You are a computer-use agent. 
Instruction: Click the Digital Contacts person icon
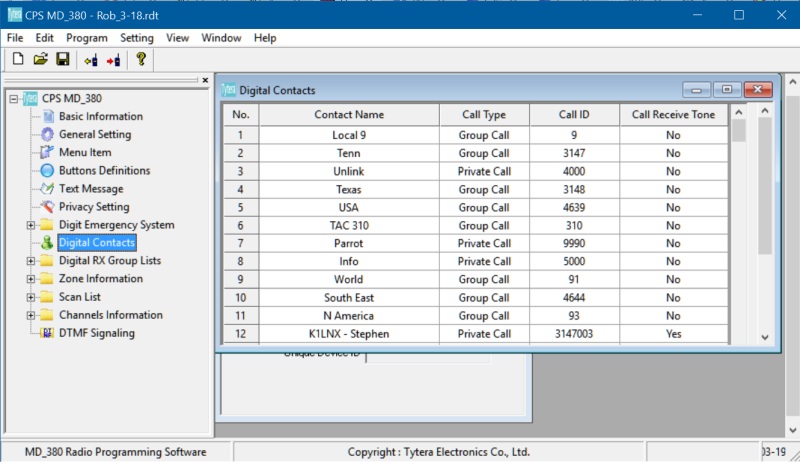tap(47, 243)
